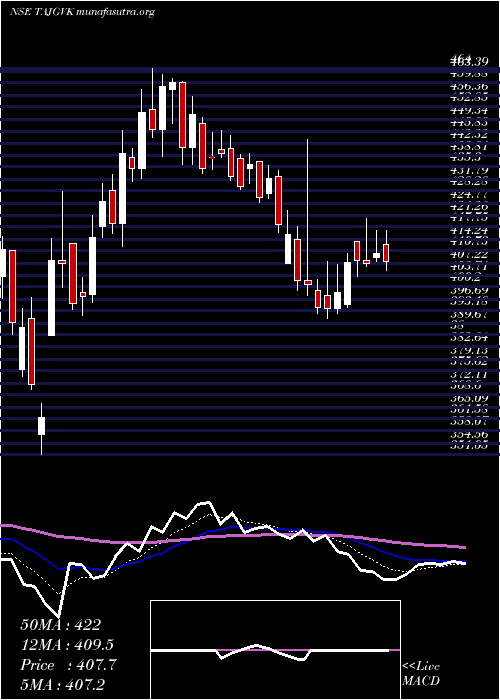Click the 421.26 price axis label

(470, 207)
